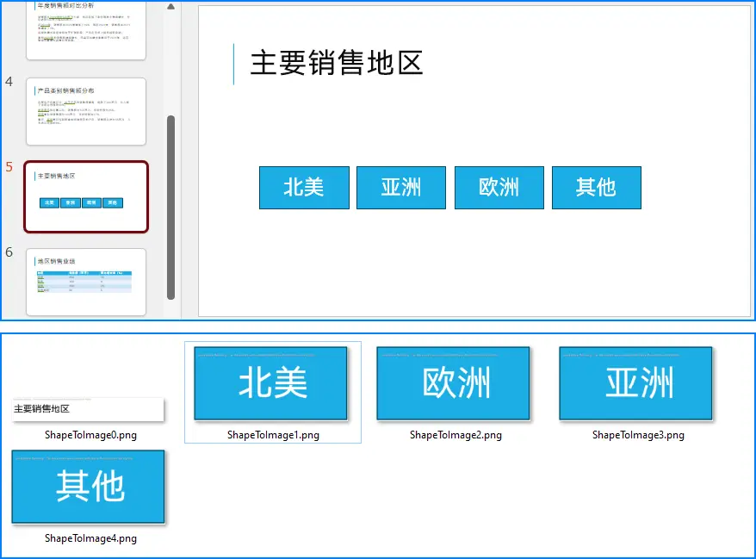Select slide 4 thumbnail in the panel
This screenshot has width=756, height=559.
(x=85, y=112)
